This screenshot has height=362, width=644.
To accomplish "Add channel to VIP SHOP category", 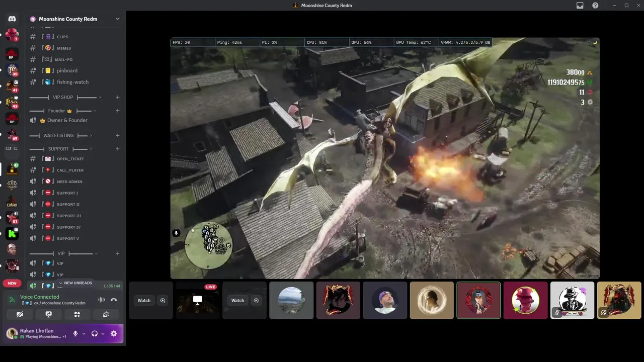I will [x=117, y=97].
